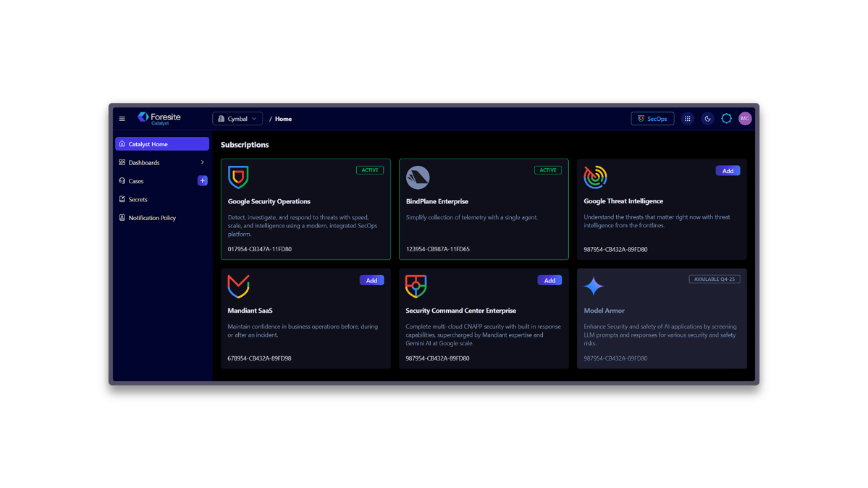Select the Security Command Center Enterprise shield icon
Image resolution: width=868 pixels, height=488 pixels.
pyautogui.click(x=416, y=286)
